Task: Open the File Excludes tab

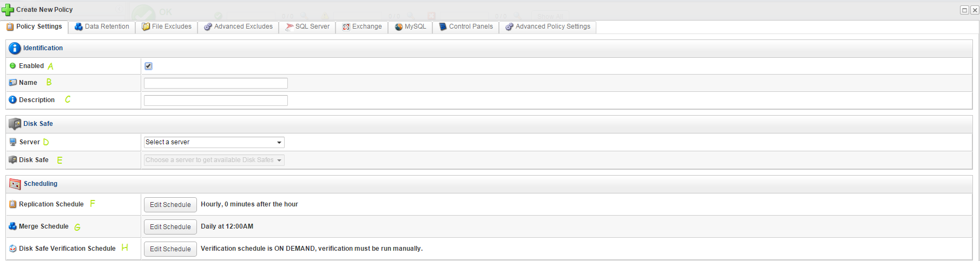Action: click(x=167, y=26)
